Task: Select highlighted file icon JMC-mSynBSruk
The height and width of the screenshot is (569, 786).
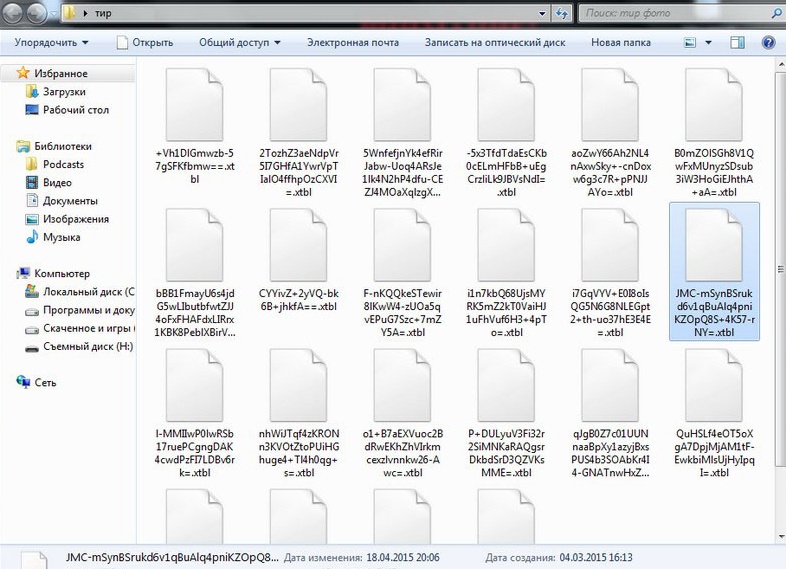Action: pyautogui.click(x=714, y=245)
